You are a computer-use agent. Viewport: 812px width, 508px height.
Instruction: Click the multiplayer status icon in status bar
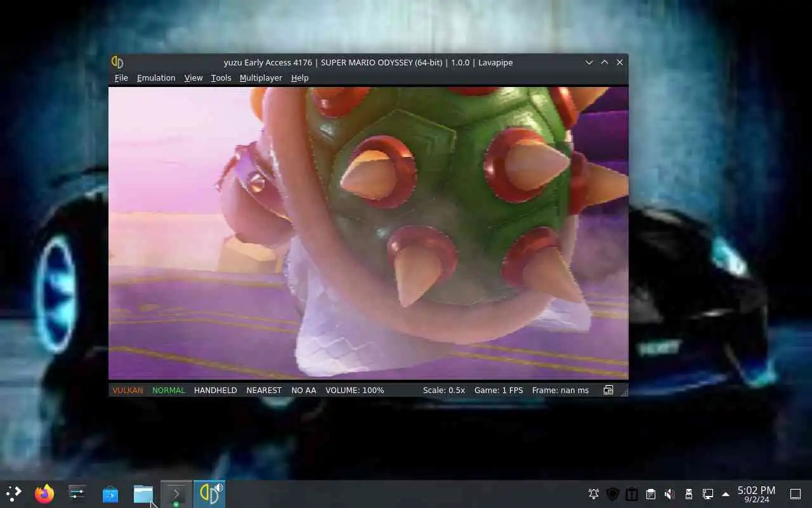point(608,391)
